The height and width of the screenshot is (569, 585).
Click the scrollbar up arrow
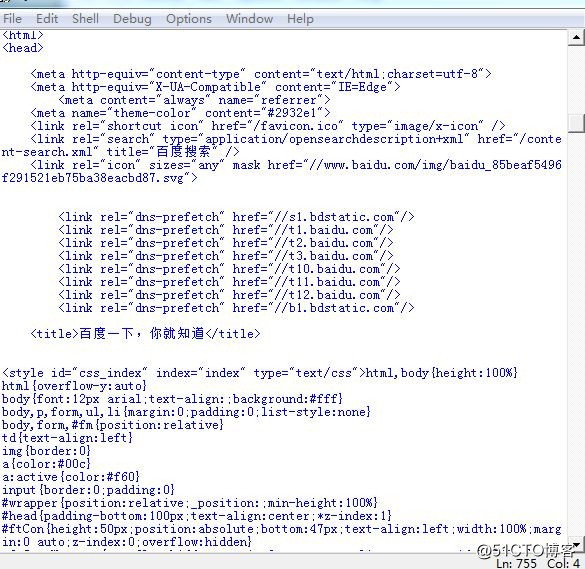(576, 37)
